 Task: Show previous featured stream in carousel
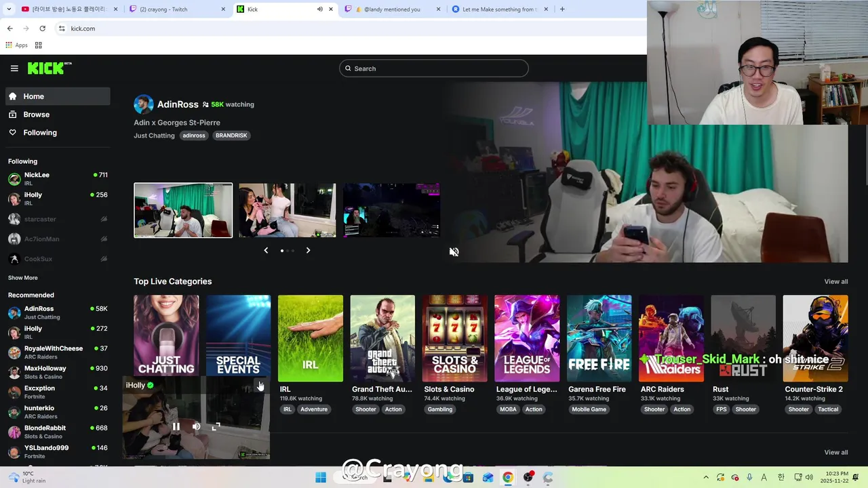(x=266, y=250)
